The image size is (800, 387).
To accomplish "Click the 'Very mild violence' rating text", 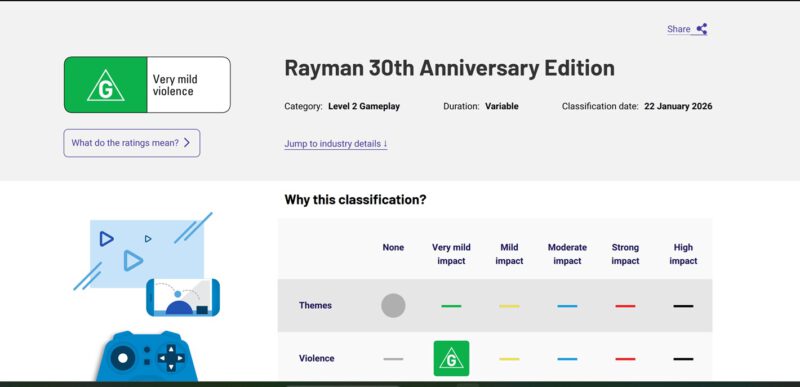I will pos(174,85).
